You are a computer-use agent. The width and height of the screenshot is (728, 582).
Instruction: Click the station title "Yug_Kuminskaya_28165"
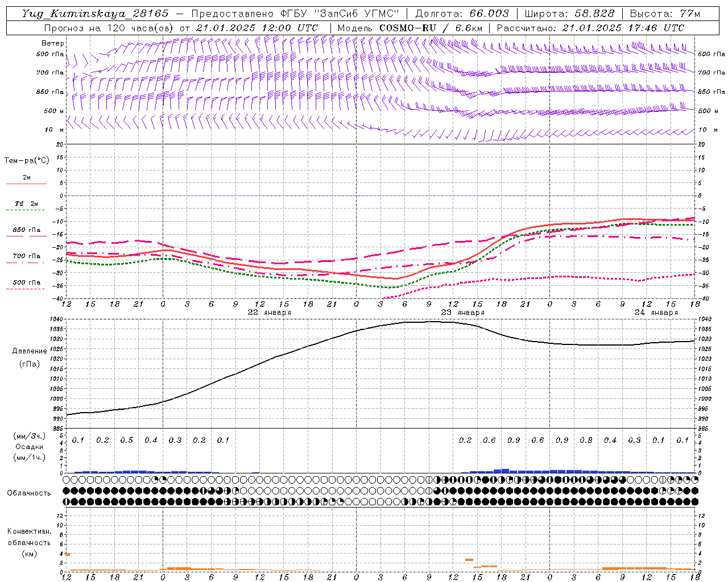tap(95, 13)
